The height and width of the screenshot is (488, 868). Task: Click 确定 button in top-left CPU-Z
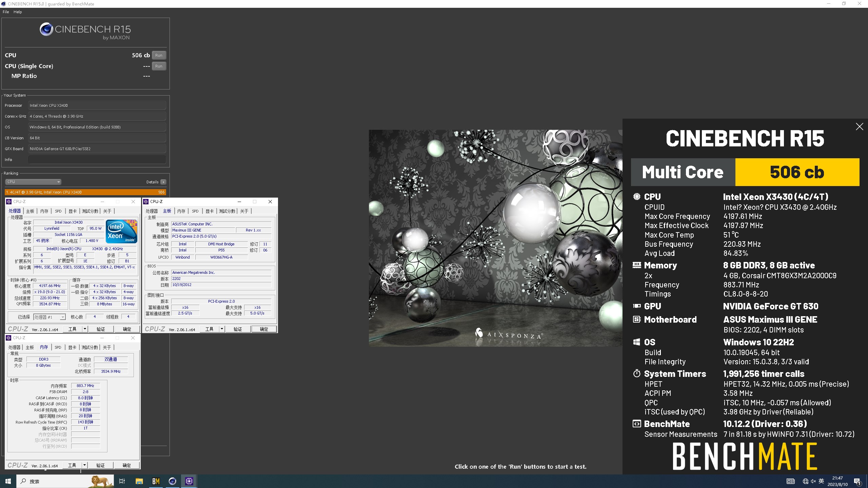[x=127, y=329]
